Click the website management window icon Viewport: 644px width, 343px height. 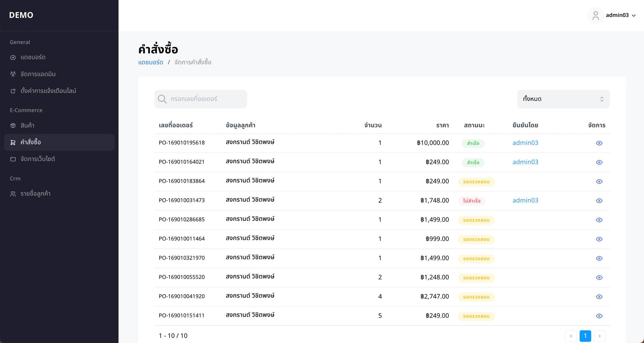coord(13,159)
